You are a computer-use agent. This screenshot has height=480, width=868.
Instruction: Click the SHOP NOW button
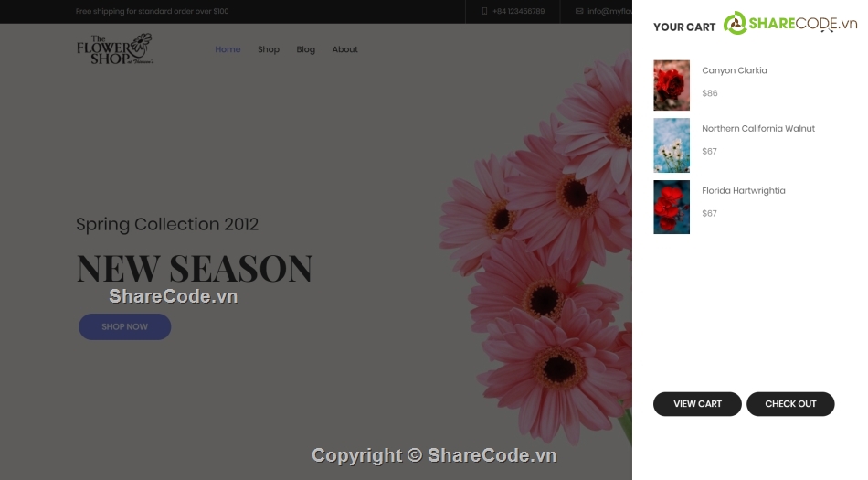(124, 326)
